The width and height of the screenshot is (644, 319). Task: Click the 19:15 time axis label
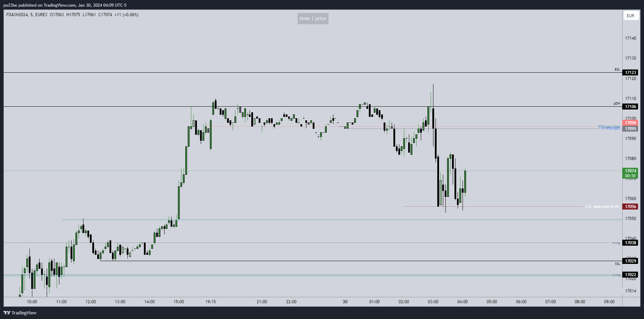pos(211,302)
